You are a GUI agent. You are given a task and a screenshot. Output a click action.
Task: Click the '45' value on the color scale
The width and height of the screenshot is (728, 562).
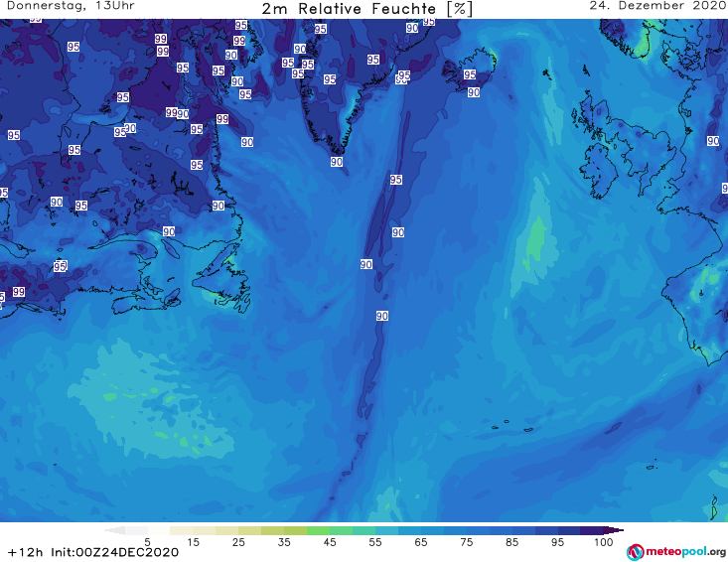330,542
